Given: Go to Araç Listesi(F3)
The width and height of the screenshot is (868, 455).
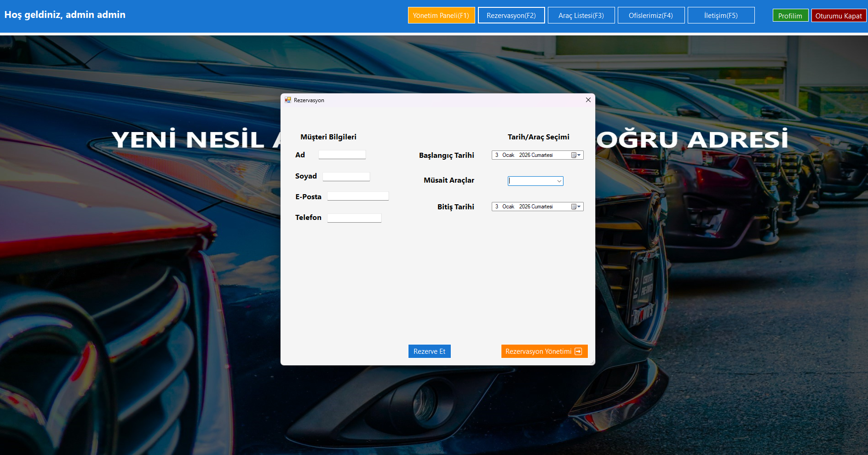Looking at the screenshot, I should 581,15.
